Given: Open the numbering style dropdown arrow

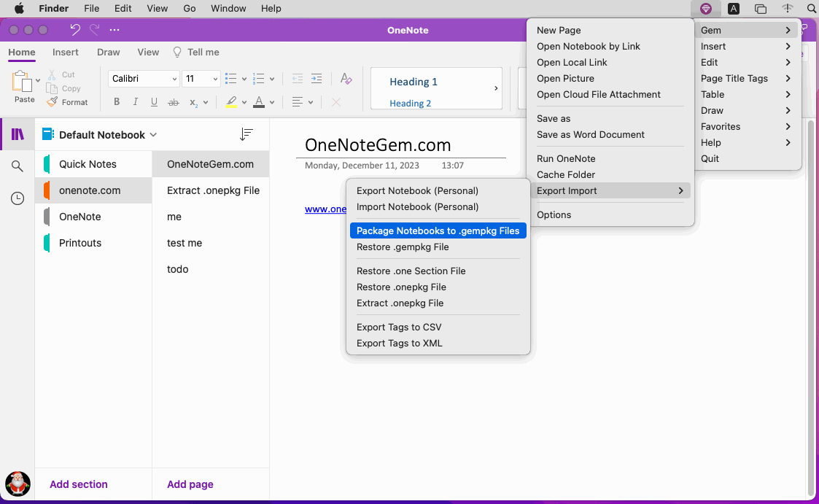Looking at the screenshot, I should tap(271, 80).
